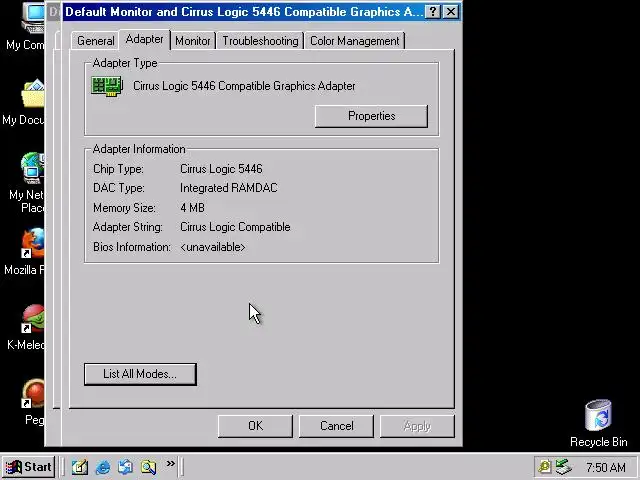Screen dimensions: 640x480
Task: Click the adapter Properties button
Action: (371, 116)
